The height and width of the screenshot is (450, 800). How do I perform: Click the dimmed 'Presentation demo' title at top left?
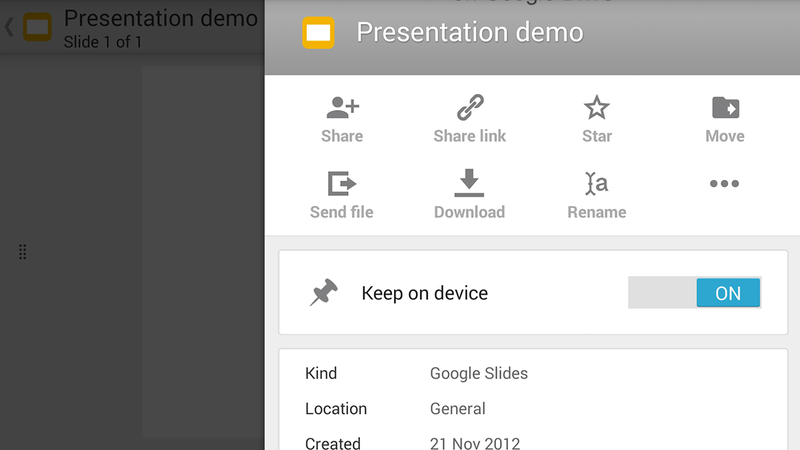coord(161,18)
